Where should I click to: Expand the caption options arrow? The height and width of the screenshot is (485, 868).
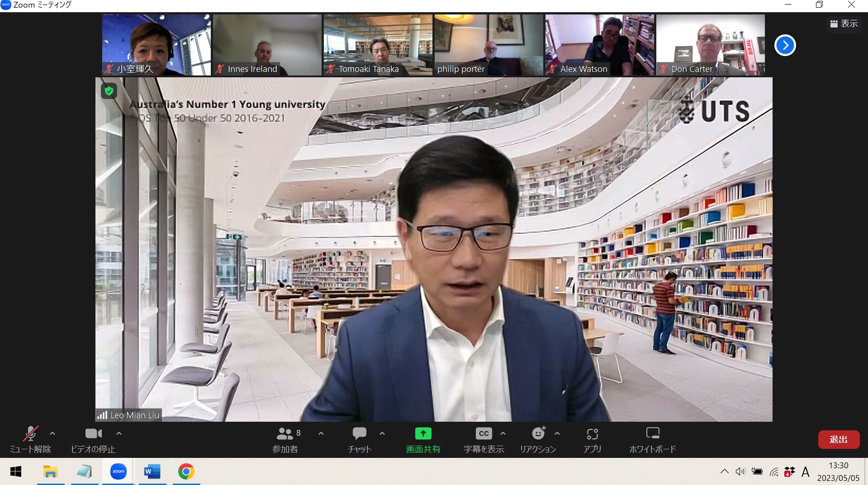503,433
